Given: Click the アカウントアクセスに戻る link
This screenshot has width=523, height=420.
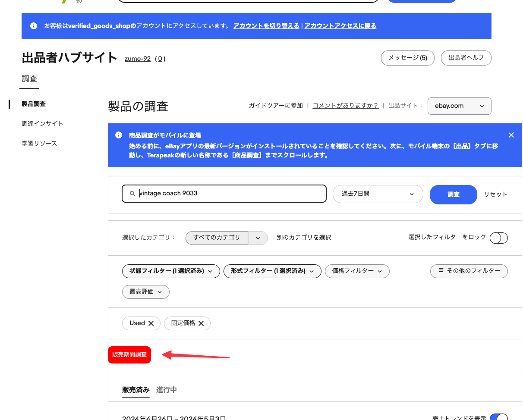Looking at the screenshot, I should (x=340, y=26).
